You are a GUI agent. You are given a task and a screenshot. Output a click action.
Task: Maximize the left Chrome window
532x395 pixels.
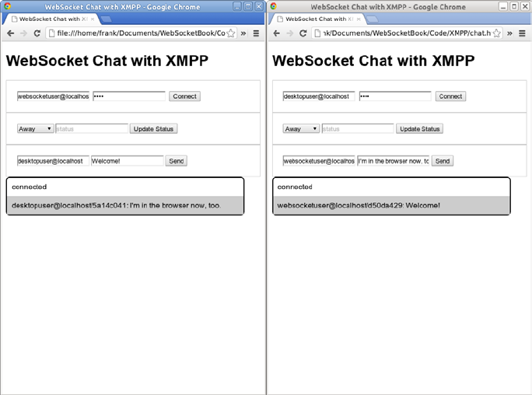[248, 6]
